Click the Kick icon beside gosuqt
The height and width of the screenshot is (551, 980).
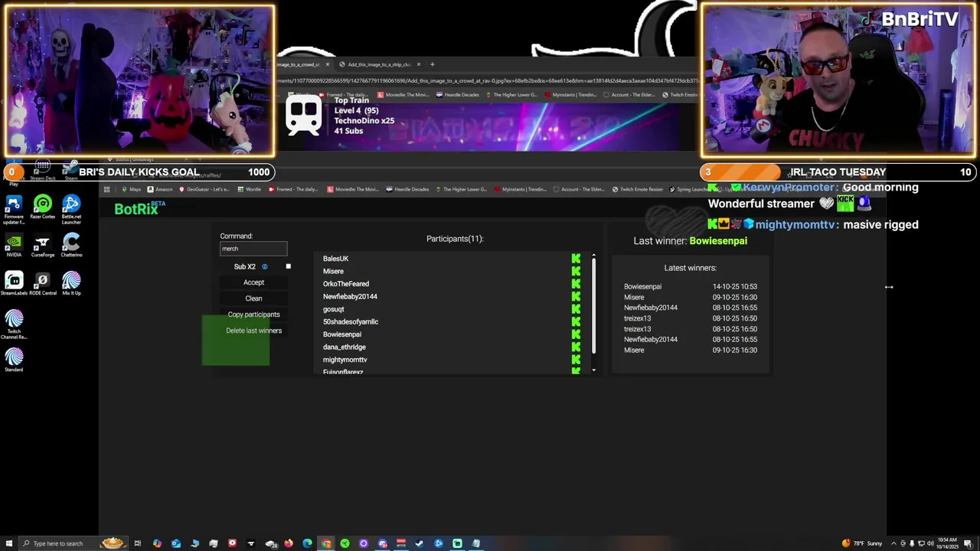pos(576,309)
